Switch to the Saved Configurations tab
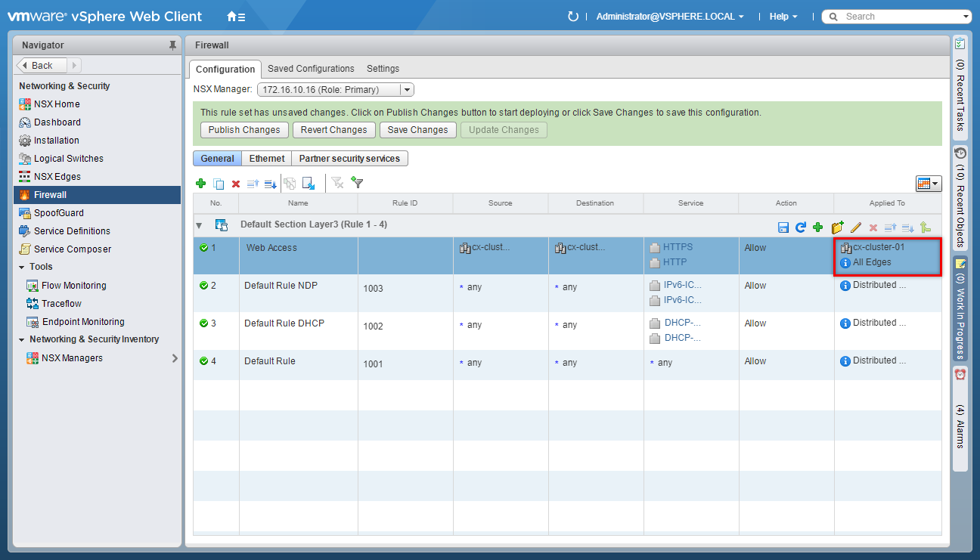980x560 pixels. (x=311, y=69)
